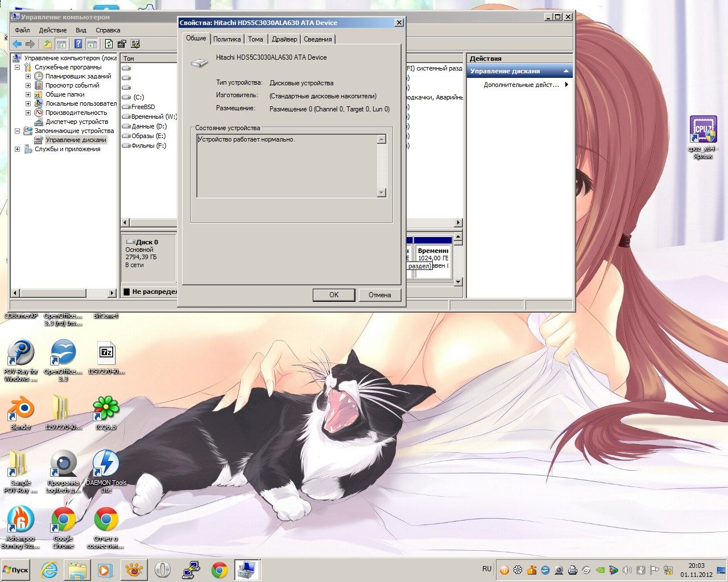The width and height of the screenshot is (728, 582).
Task: Expand Общие папки tree node
Action: (x=28, y=94)
